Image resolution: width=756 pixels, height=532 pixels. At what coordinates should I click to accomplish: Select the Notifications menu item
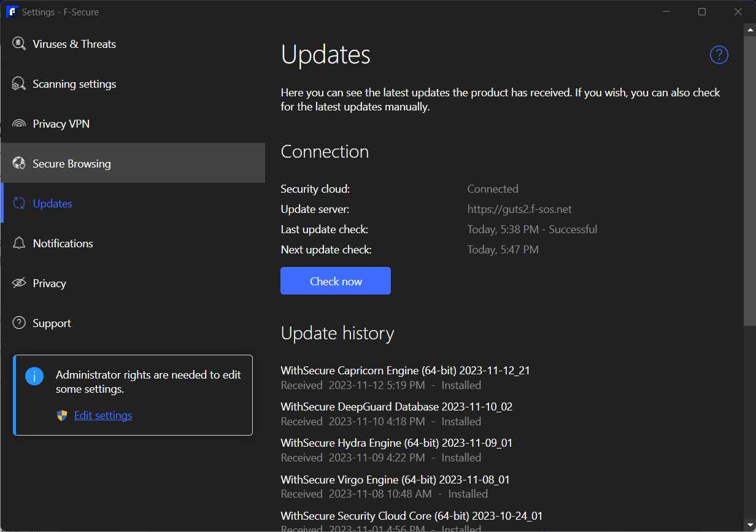tap(133, 244)
